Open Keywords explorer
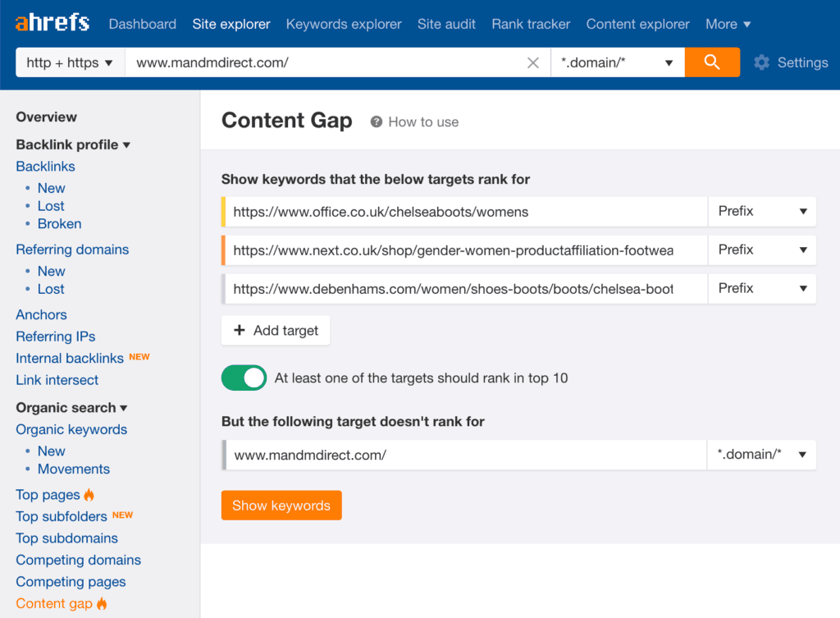The width and height of the screenshot is (840, 618). click(x=344, y=24)
